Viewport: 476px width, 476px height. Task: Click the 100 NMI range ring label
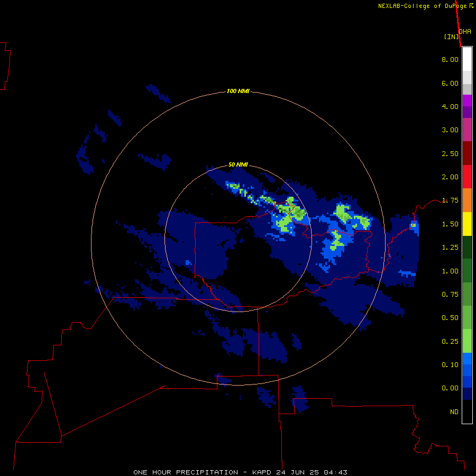[238, 91]
